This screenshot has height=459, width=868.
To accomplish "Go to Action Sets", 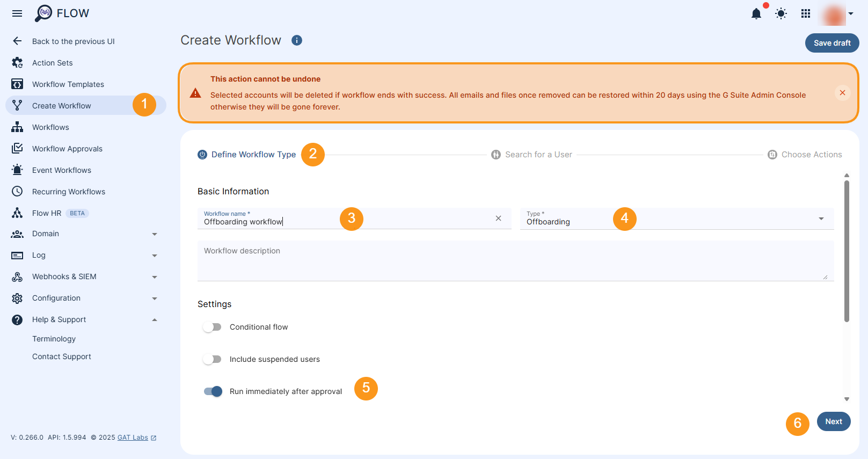I will [52, 63].
